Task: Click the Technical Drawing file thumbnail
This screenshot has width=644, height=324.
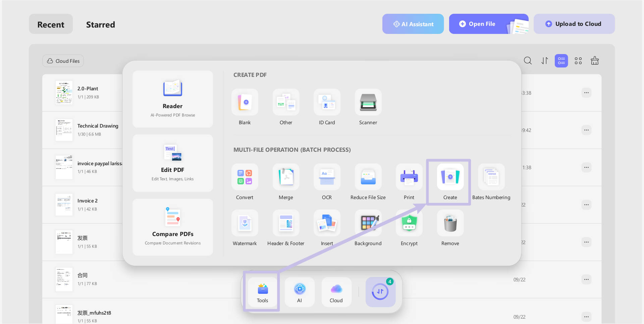Action: pos(64,130)
